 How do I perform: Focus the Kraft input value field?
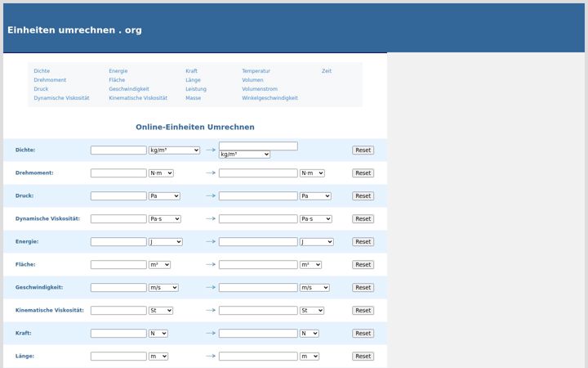(118, 334)
